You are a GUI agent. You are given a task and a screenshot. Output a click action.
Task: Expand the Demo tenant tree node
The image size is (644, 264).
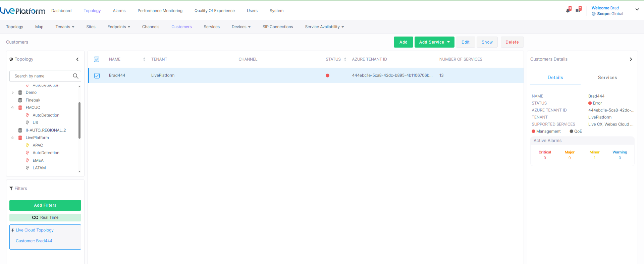[x=13, y=93]
